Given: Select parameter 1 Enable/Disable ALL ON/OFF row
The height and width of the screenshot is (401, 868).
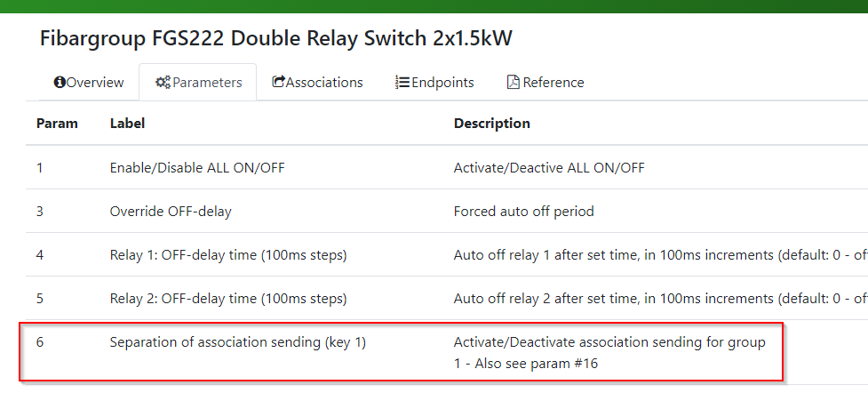Looking at the screenshot, I should (447, 167).
